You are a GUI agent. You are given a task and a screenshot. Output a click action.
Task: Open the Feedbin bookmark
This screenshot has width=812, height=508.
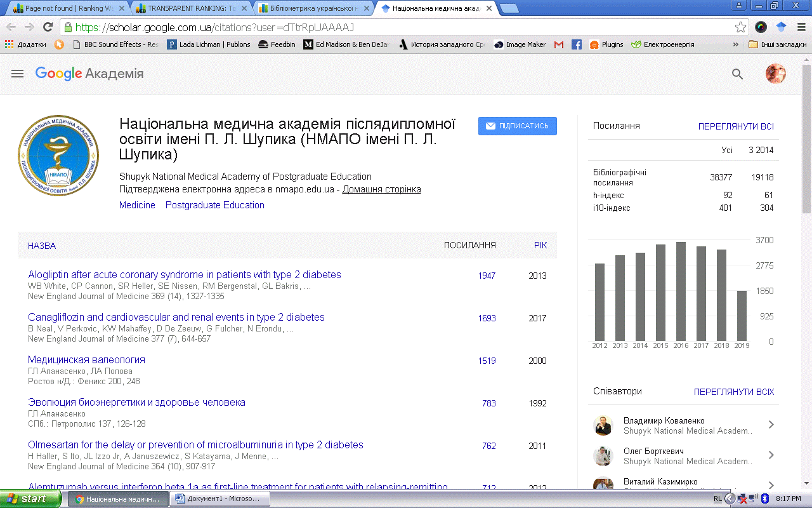point(277,44)
